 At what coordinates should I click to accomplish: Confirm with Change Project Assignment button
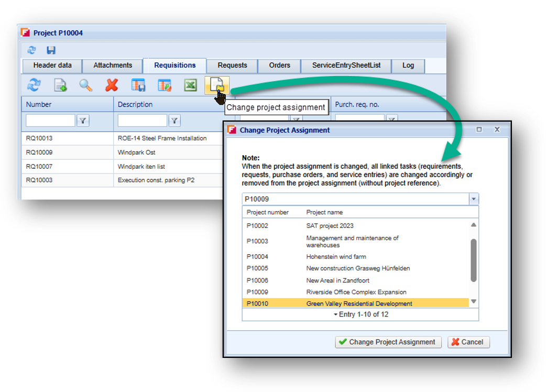click(388, 342)
